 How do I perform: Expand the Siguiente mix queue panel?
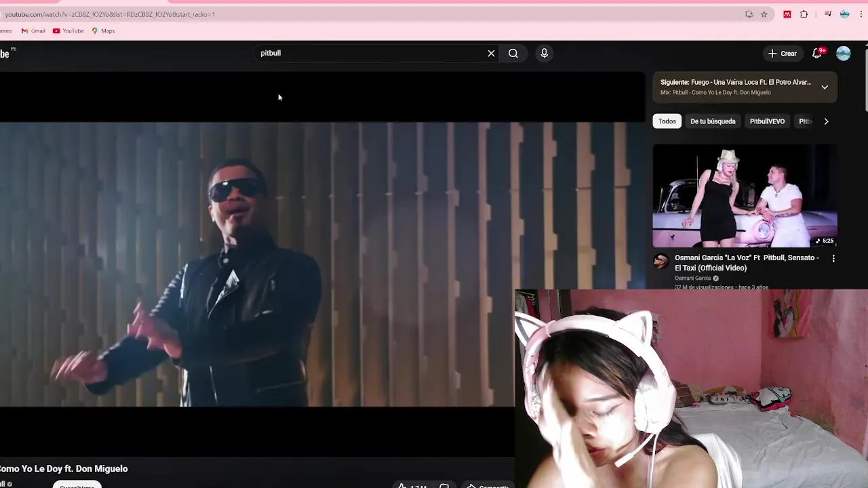tap(825, 87)
